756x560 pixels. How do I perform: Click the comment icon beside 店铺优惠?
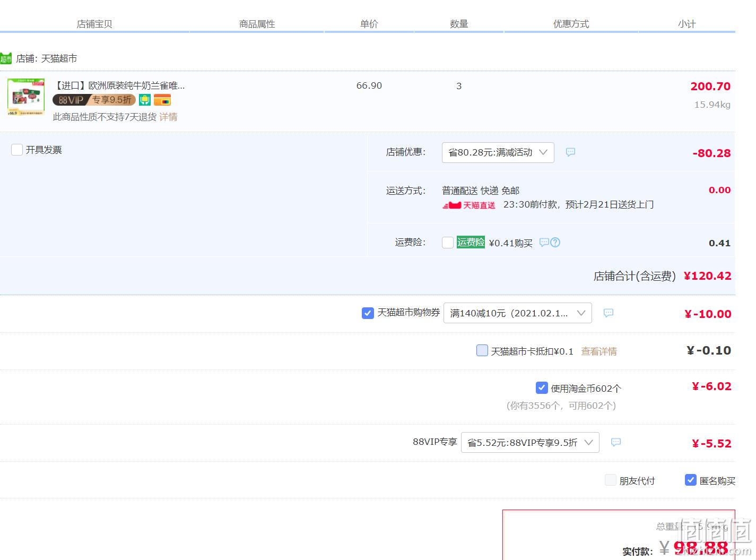click(x=570, y=152)
